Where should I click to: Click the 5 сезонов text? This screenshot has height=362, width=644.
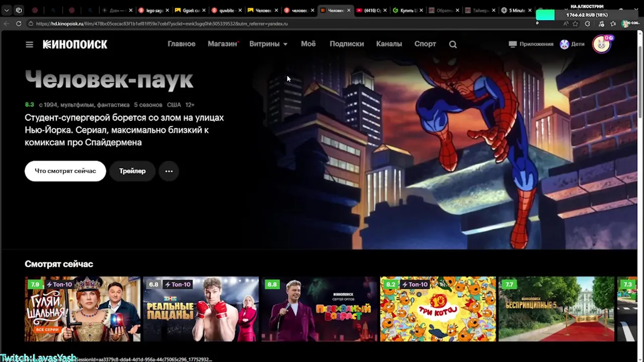(x=148, y=105)
